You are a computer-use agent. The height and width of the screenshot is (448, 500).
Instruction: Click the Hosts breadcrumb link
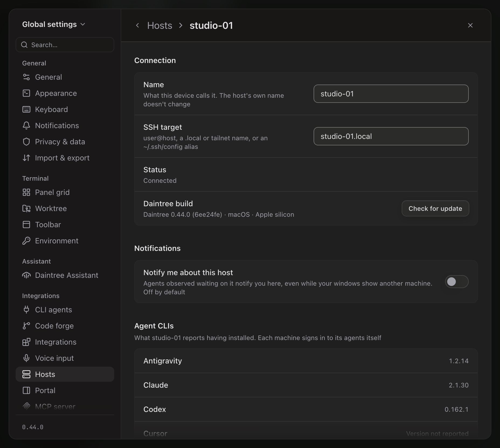(x=159, y=25)
